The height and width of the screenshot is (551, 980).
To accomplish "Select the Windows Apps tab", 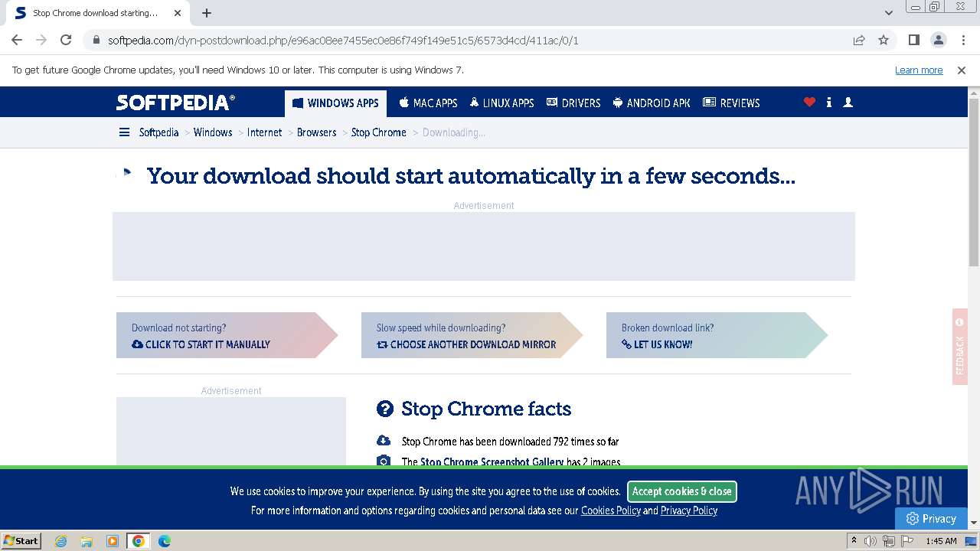I will point(335,103).
